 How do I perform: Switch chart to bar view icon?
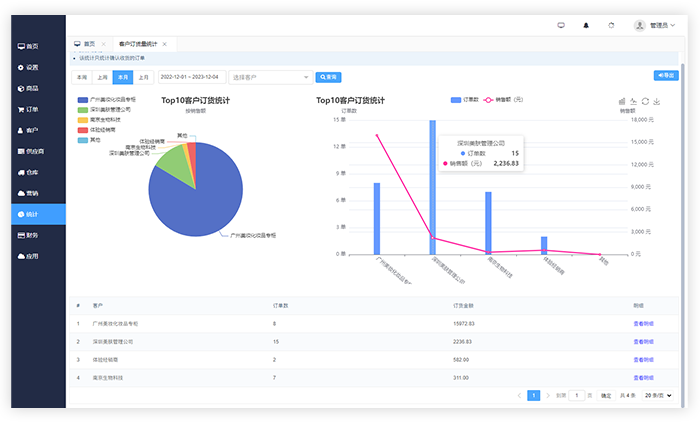622,101
